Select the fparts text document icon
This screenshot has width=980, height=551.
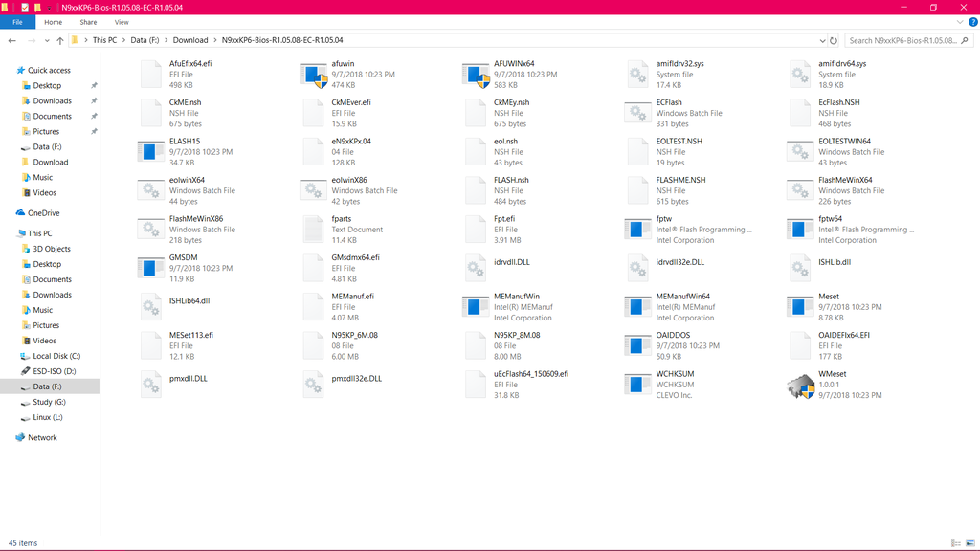point(313,230)
